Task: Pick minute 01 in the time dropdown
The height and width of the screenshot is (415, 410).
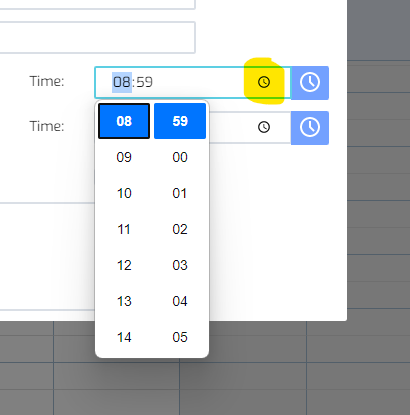Action: [180, 193]
